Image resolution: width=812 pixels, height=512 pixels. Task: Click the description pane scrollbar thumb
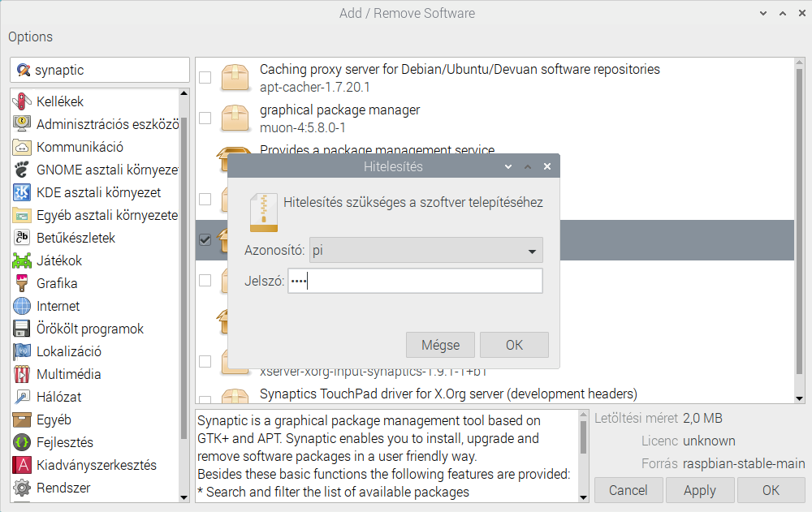pyautogui.click(x=583, y=437)
